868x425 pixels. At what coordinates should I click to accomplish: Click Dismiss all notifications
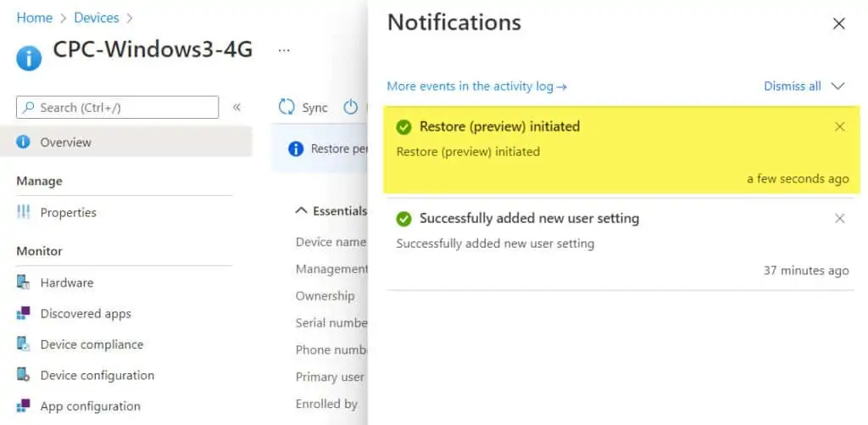[x=793, y=87]
